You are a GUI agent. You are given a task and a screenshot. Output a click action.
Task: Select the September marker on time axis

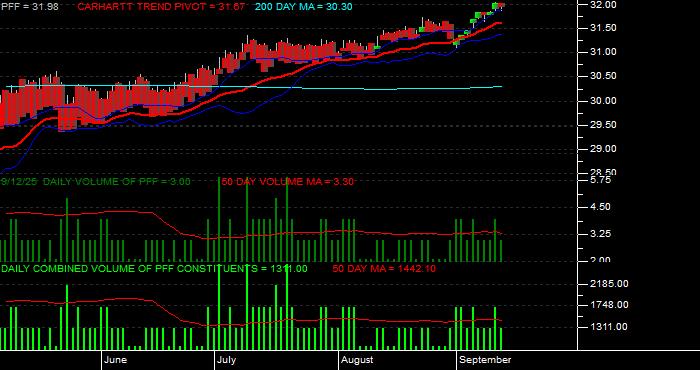point(485,360)
